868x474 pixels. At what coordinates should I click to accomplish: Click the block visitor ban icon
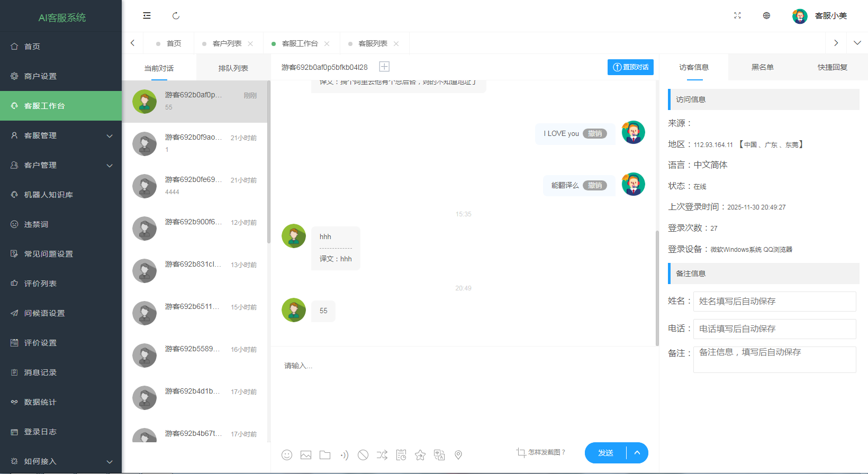pos(363,455)
